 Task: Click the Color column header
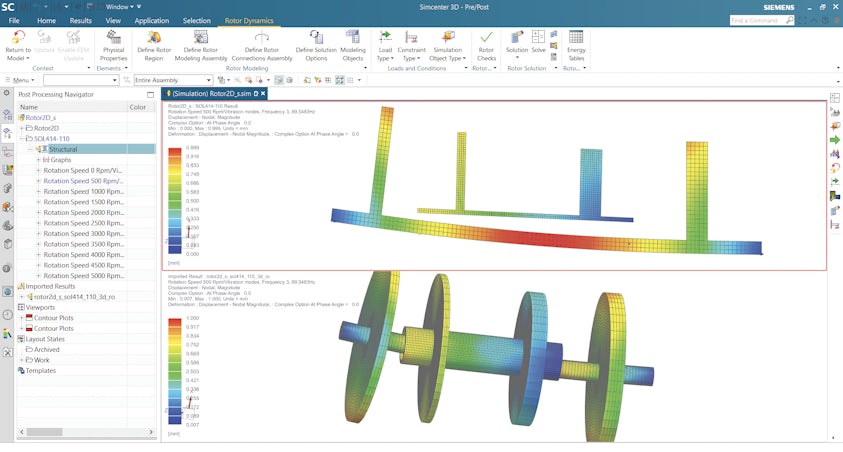(x=138, y=107)
